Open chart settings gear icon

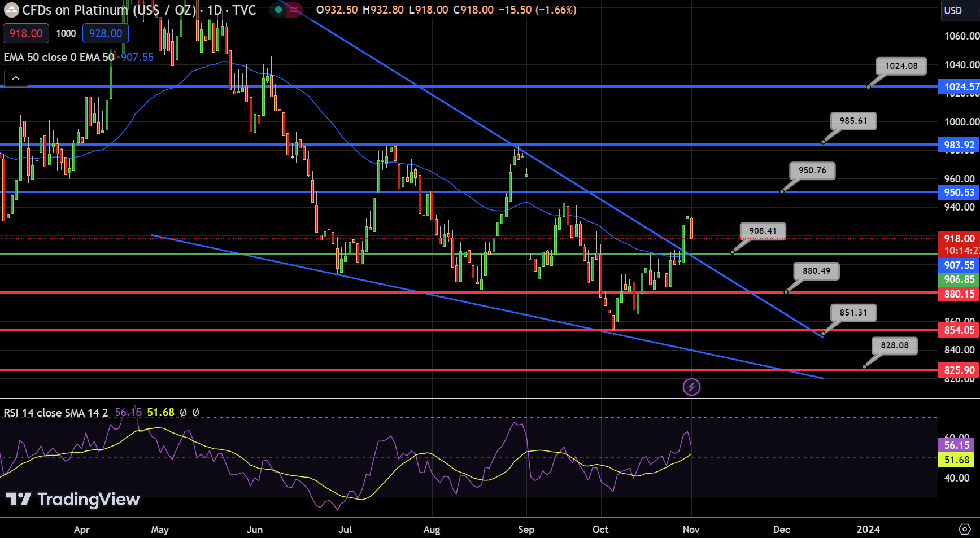coord(965,529)
